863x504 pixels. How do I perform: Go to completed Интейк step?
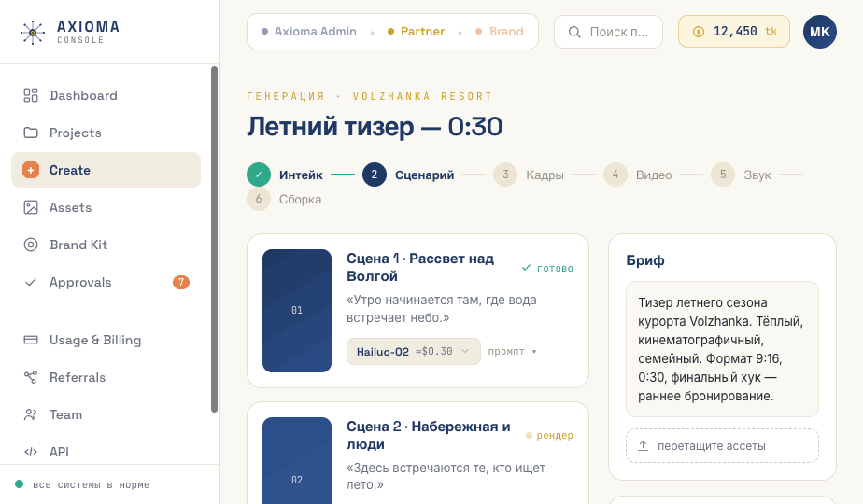point(285,175)
